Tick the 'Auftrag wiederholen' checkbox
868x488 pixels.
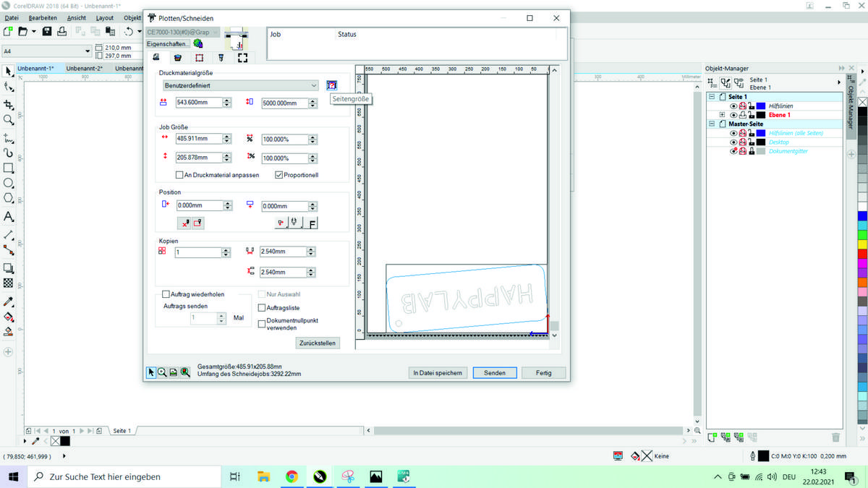point(166,294)
